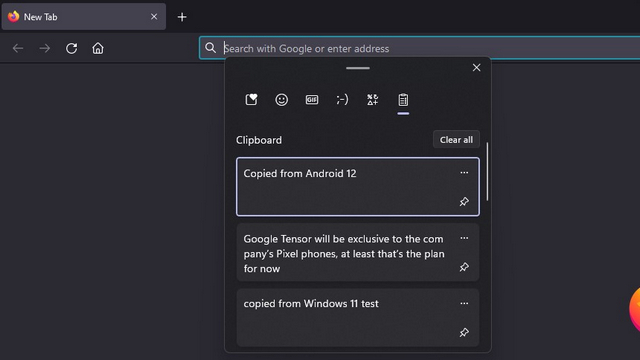Select the New Tab browser tab
This screenshot has height=360, width=640.
point(84,17)
